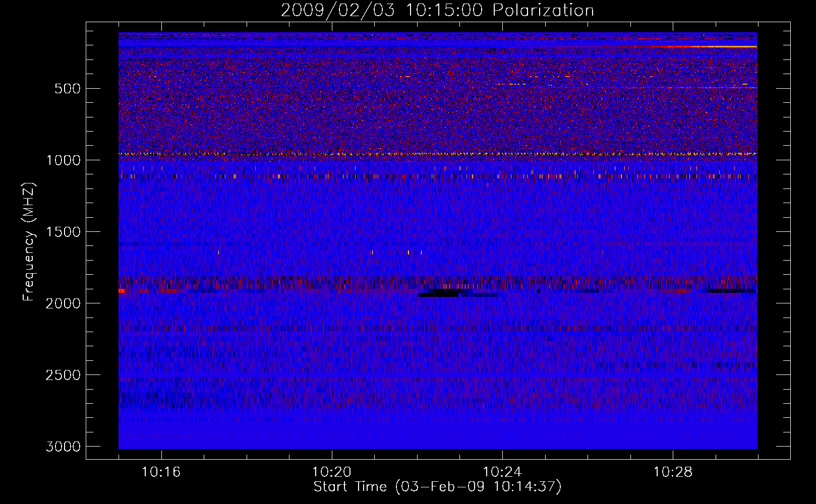
Task: Click the bright red streak at the left edge near 1900 MHz
Action: 123,291
